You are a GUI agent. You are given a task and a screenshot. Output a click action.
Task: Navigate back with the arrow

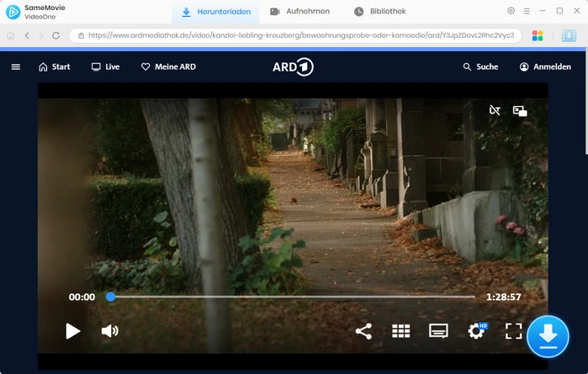tap(27, 35)
